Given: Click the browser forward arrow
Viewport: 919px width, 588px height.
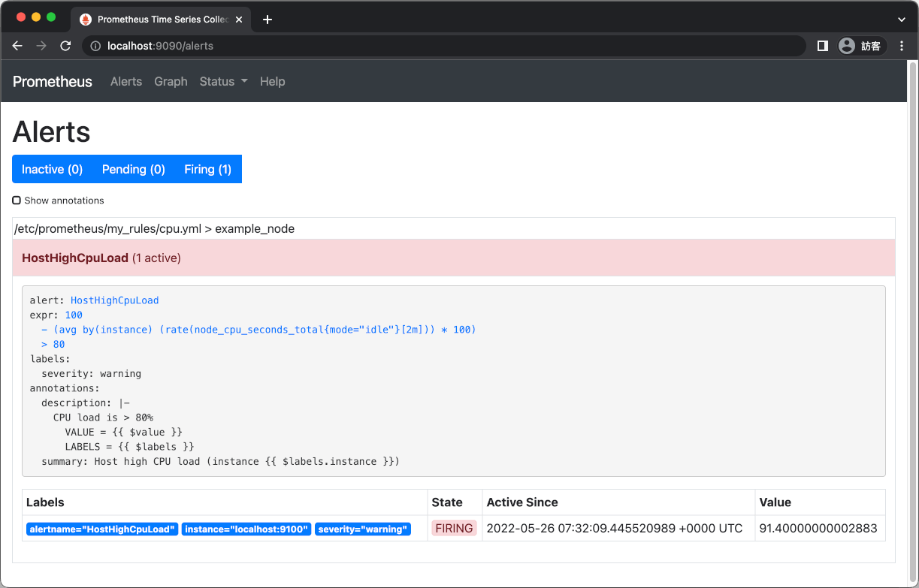Looking at the screenshot, I should (41, 46).
